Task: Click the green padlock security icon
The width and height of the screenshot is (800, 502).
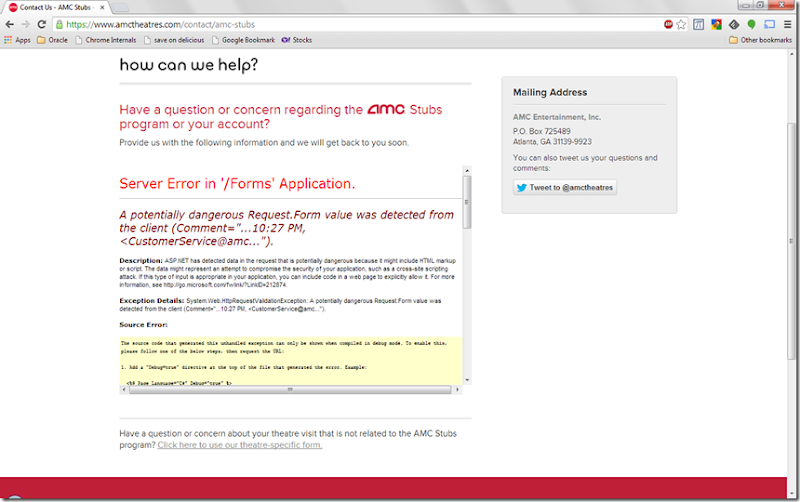Action: click(x=59, y=24)
